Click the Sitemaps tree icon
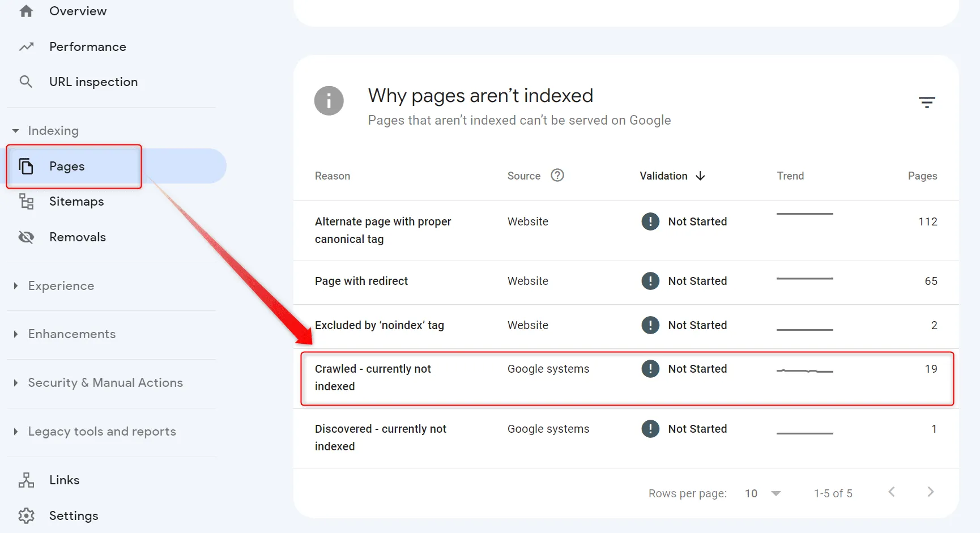This screenshot has width=980, height=533. tap(26, 202)
